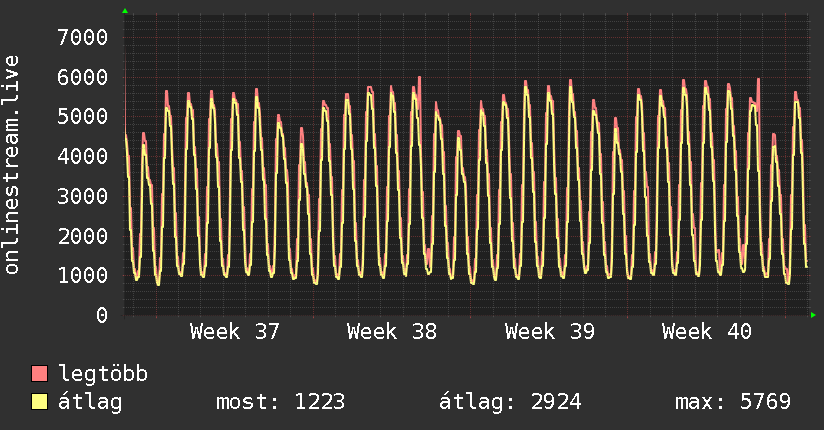The height and width of the screenshot is (430, 824).
Task: Click the 'átlag: 2924' statistic
Action: coord(510,402)
